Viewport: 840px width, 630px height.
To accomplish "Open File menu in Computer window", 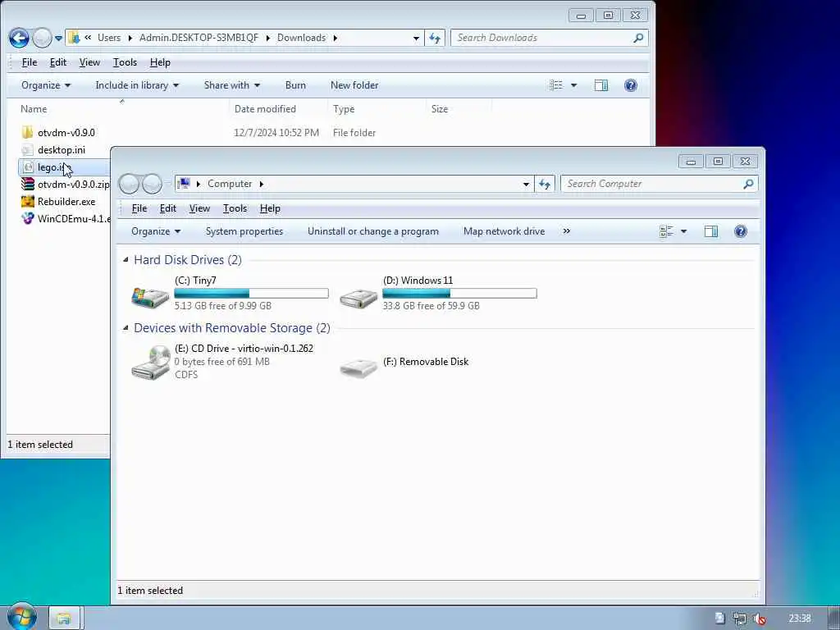I will click(x=139, y=208).
